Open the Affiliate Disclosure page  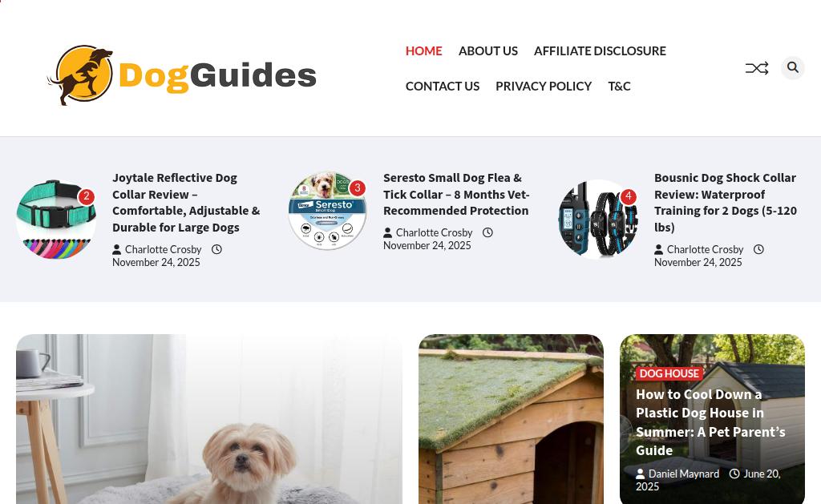[600, 50]
